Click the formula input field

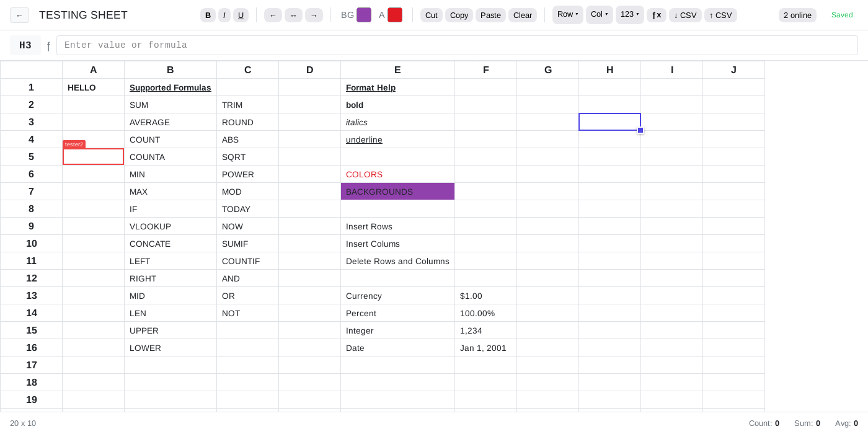click(x=457, y=45)
